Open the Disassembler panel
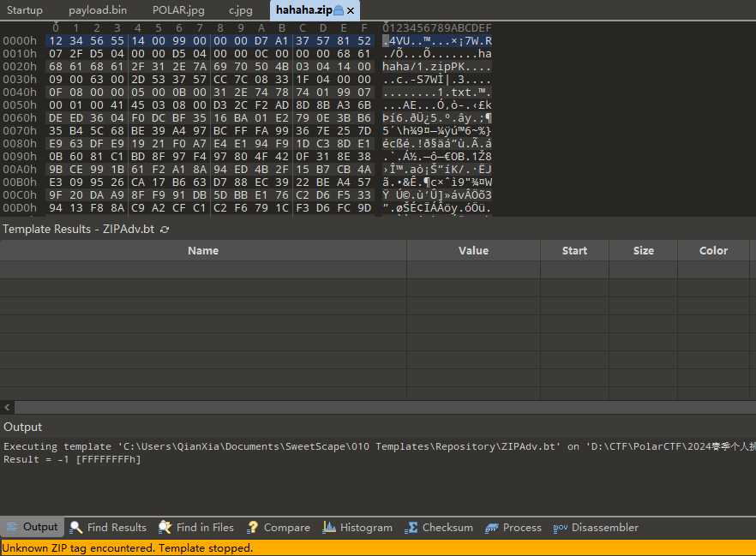The image size is (756, 556). pos(596,528)
